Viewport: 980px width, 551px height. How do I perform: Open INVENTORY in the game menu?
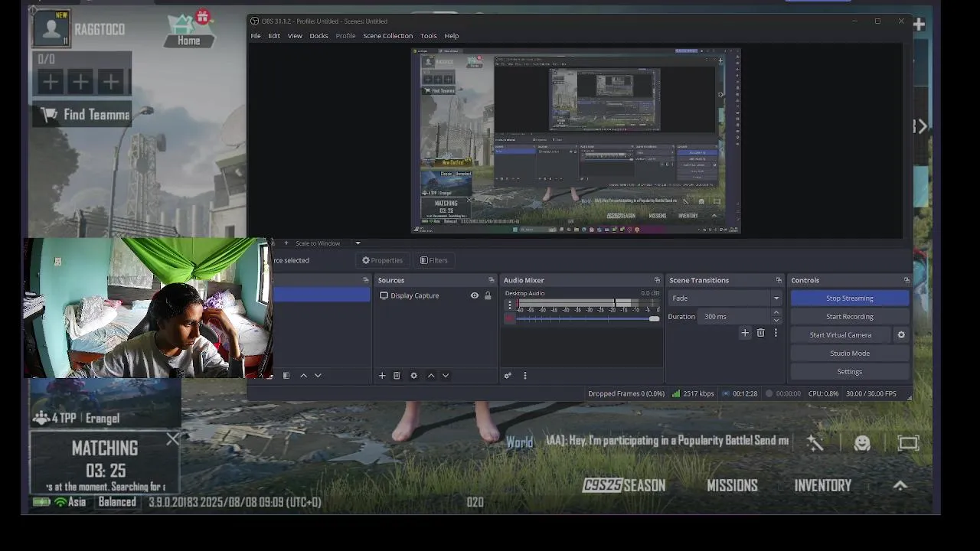823,486
